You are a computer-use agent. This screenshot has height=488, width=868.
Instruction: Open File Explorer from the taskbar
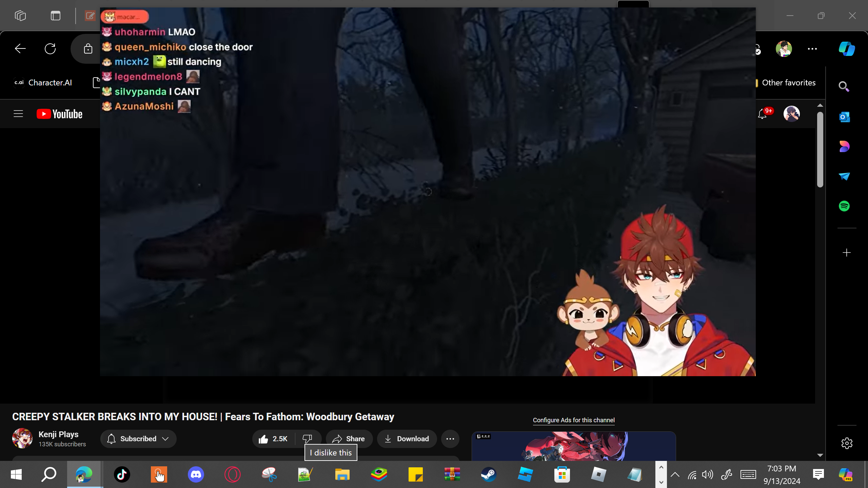pos(342,474)
